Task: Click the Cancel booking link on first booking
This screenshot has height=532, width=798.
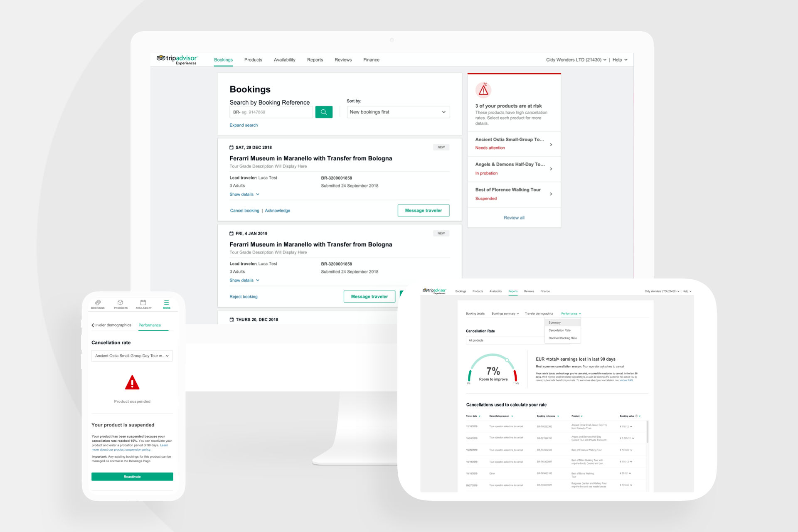Action: coord(244,210)
